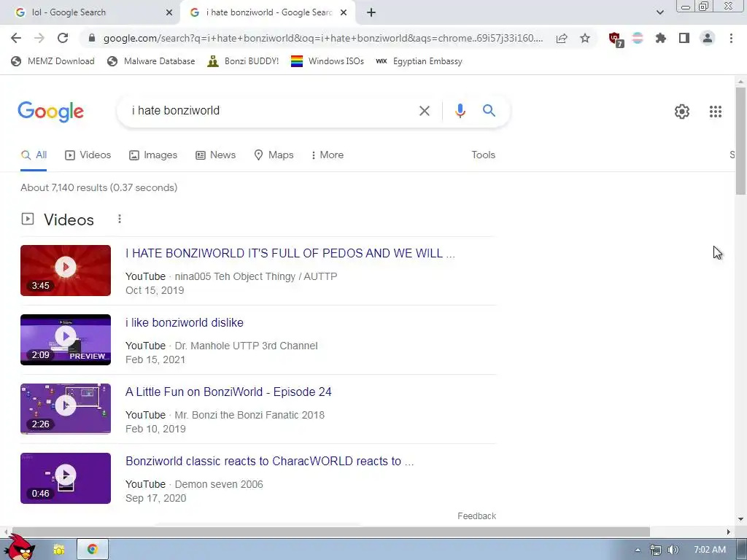This screenshot has width=747, height=560.
Task: Open the 'i like bonziworld dislike' video link
Action: click(185, 322)
